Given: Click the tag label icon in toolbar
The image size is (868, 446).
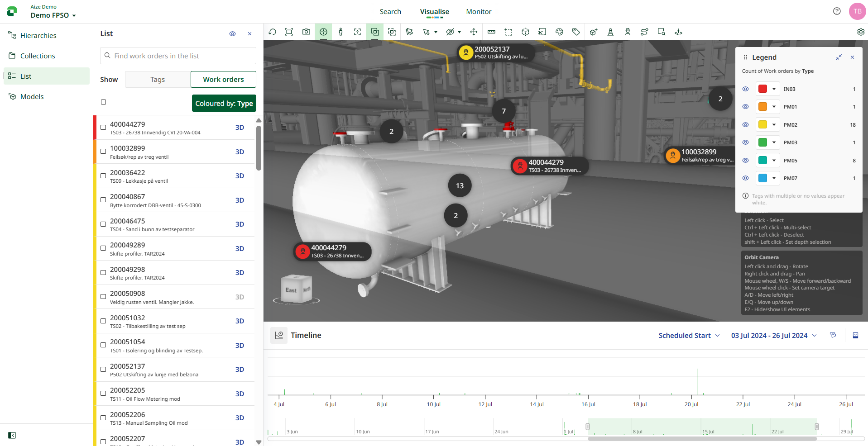Looking at the screenshot, I should (x=576, y=32).
